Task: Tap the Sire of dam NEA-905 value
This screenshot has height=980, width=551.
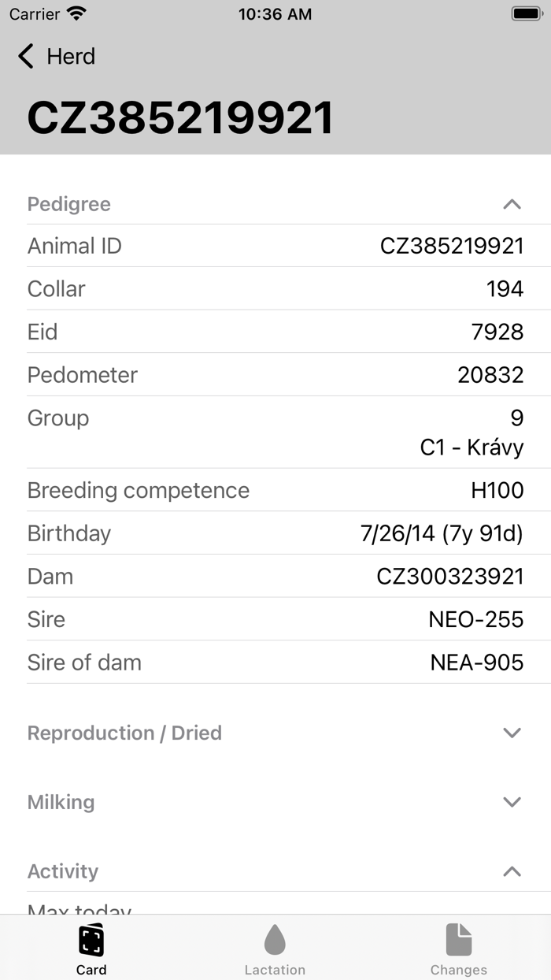Action: point(476,663)
